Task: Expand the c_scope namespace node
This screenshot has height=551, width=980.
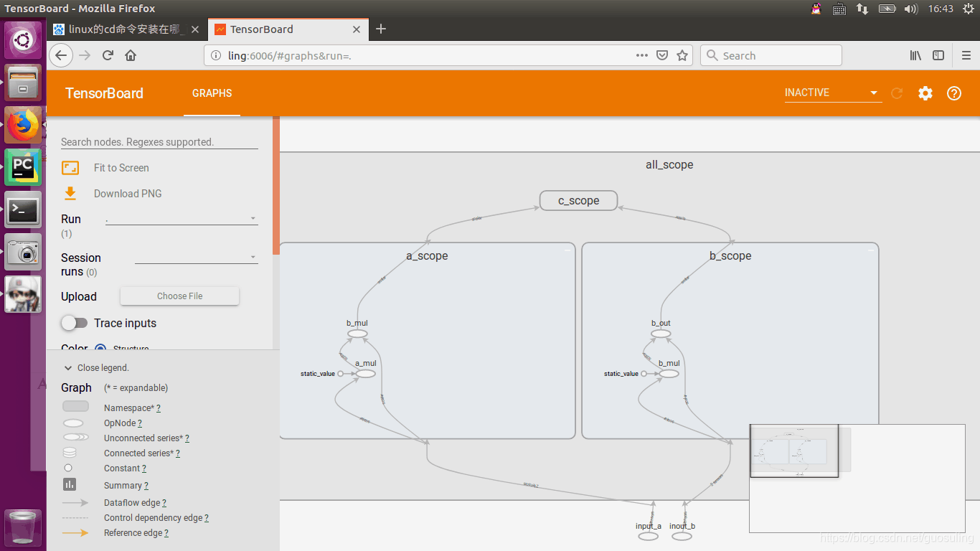Action: [x=579, y=200]
